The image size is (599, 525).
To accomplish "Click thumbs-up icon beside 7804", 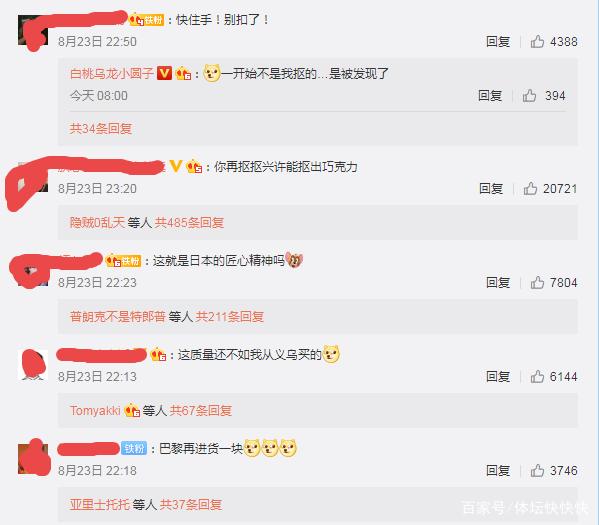I will 537,282.
